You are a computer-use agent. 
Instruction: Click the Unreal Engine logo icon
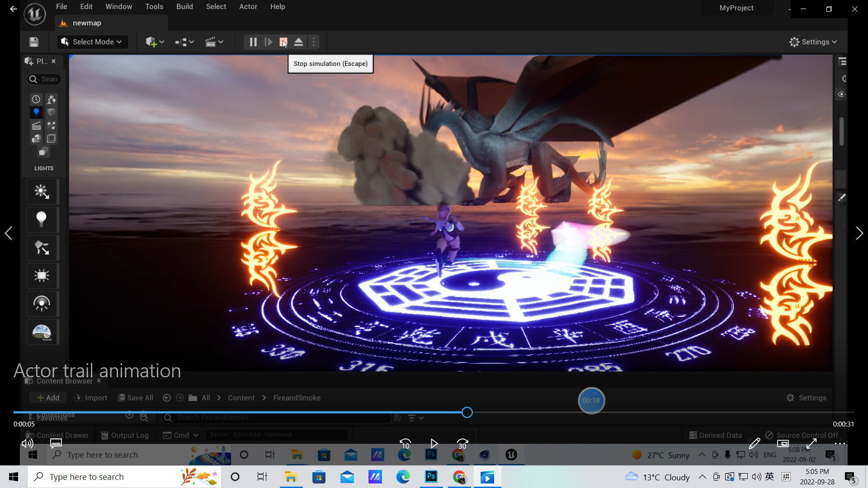pyautogui.click(x=35, y=14)
